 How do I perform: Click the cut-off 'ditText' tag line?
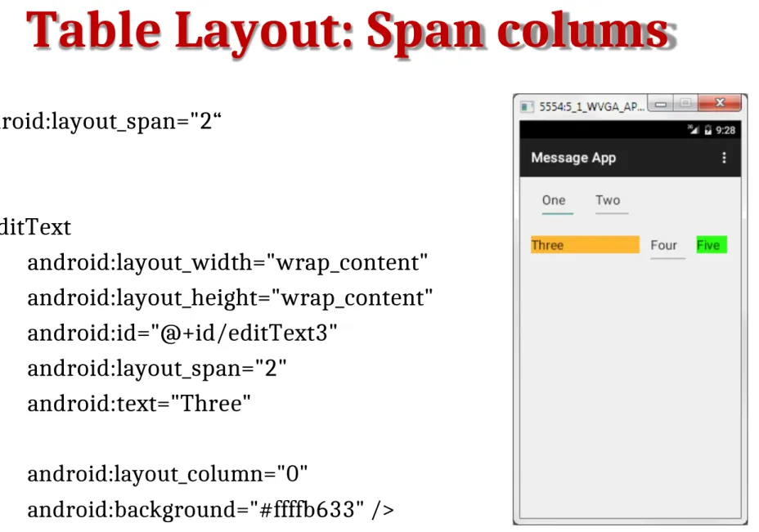click(35, 227)
